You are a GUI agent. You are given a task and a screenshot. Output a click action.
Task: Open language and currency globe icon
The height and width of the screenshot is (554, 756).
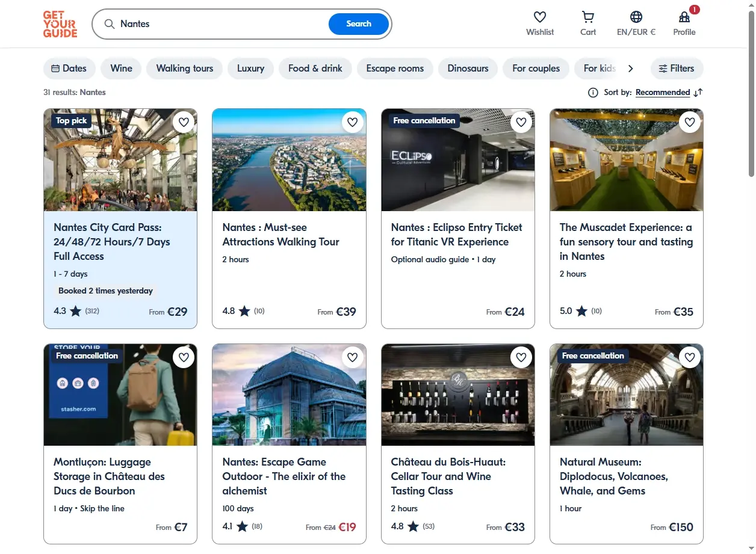pyautogui.click(x=636, y=17)
